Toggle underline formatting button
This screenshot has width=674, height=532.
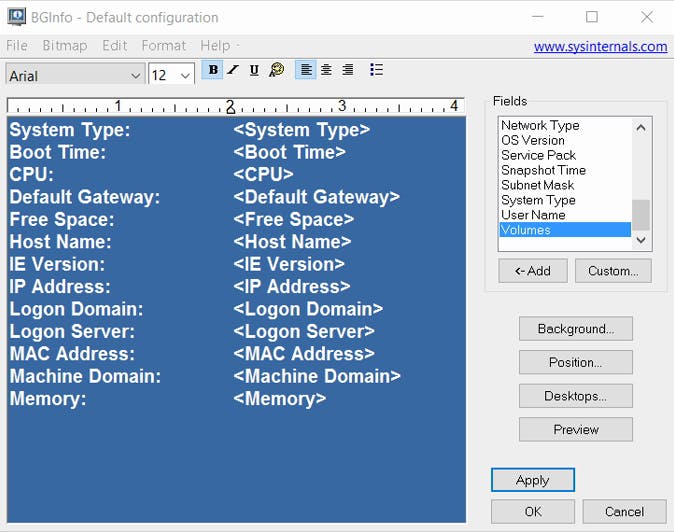[x=254, y=70]
